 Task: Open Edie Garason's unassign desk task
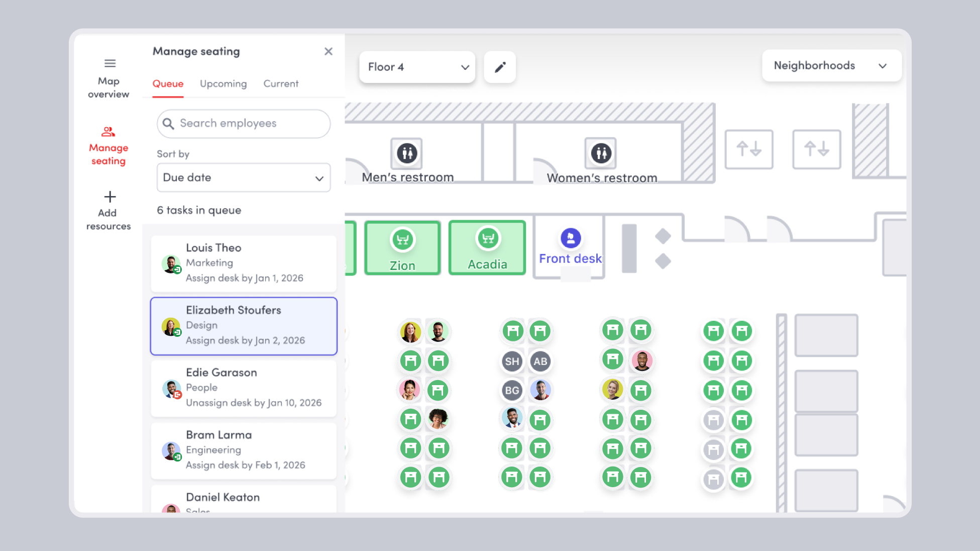click(244, 388)
